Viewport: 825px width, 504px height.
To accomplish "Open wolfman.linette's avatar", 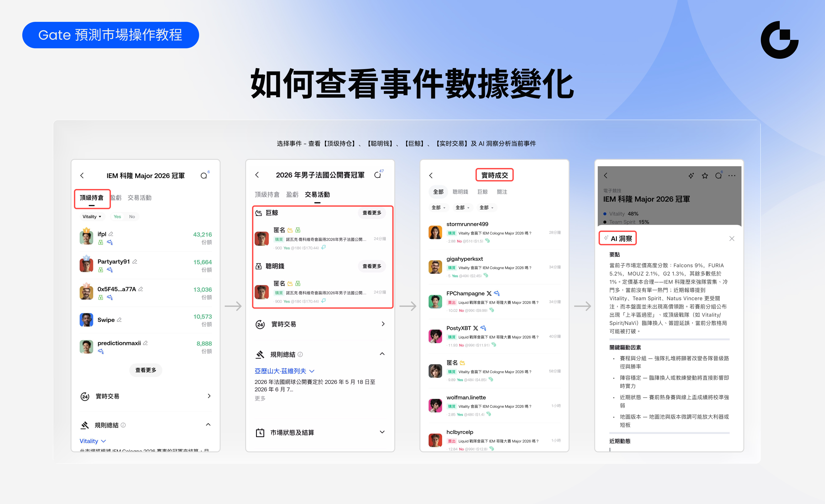I will tap(435, 406).
